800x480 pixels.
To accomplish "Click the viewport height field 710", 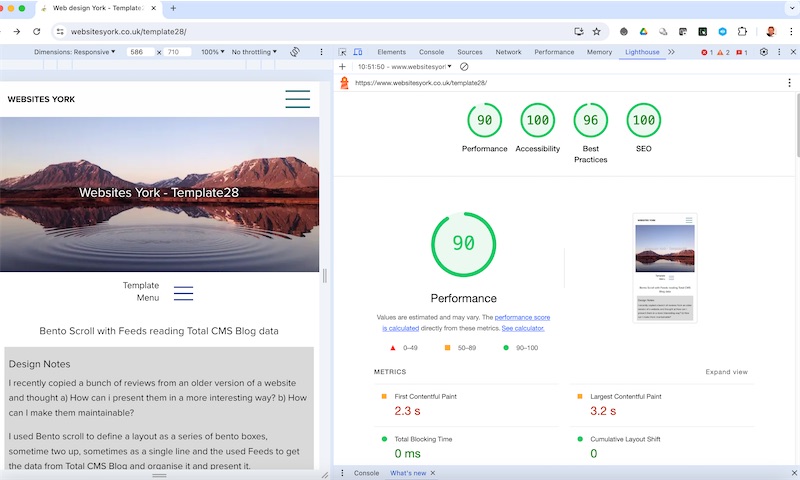I will pos(177,52).
